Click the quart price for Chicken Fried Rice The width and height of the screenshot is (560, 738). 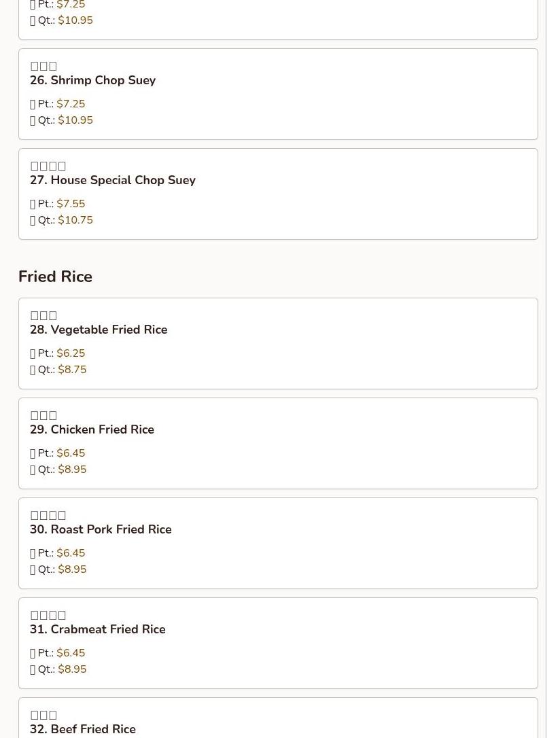[x=72, y=470]
